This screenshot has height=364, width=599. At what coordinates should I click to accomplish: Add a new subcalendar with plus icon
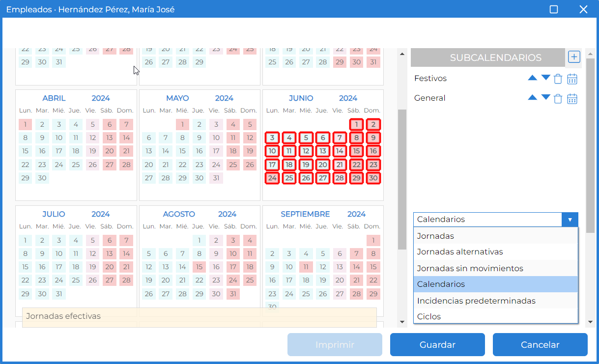574,56
